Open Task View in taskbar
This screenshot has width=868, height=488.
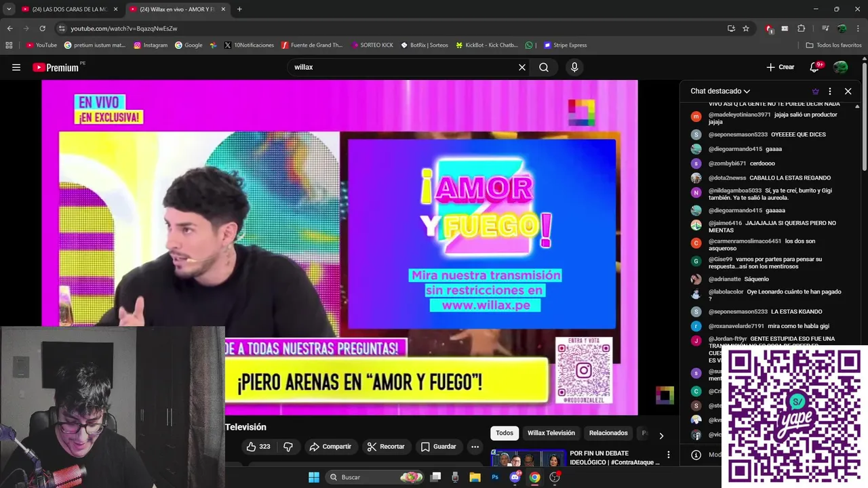click(x=435, y=477)
